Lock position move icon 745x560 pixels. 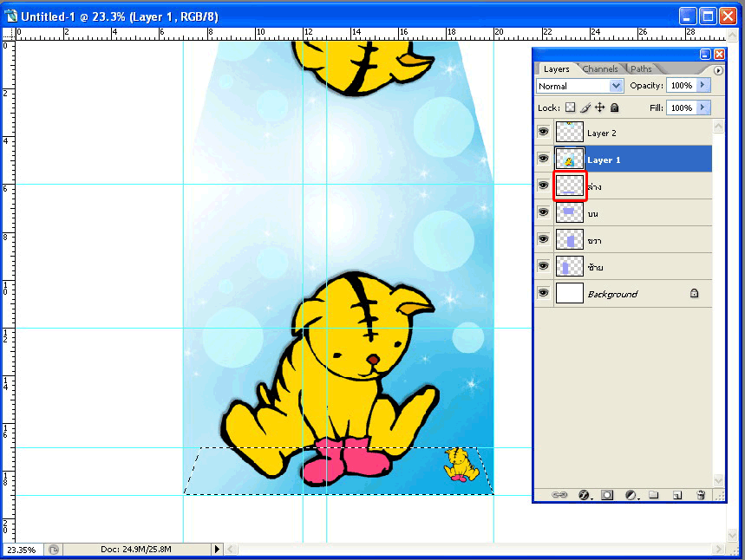[600, 107]
